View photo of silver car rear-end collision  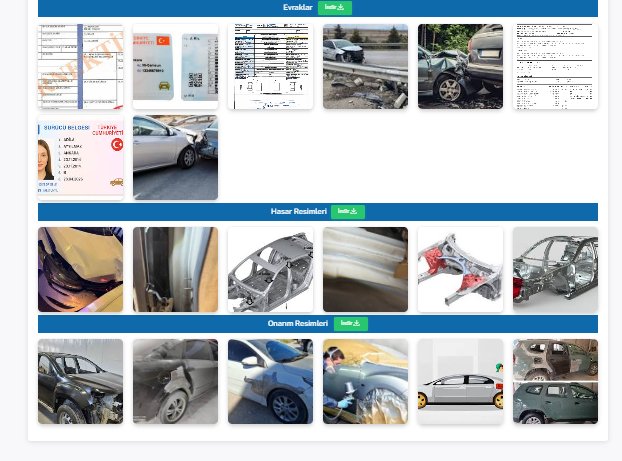tap(175, 158)
